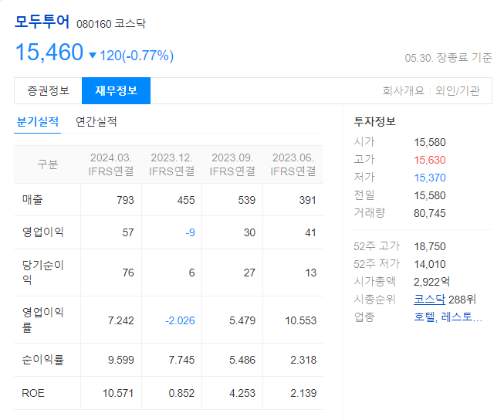The image size is (504, 420).
Task: Click the 매출 value 455
Action: pos(186,200)
